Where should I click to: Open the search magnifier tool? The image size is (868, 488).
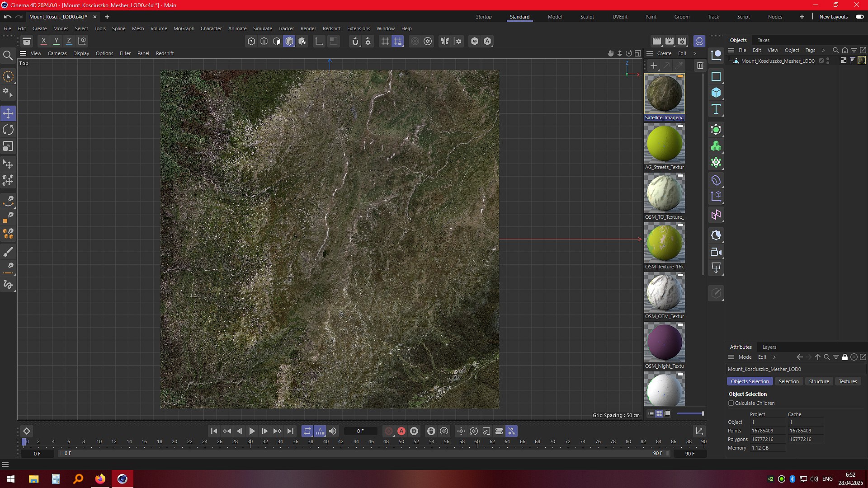8,56
